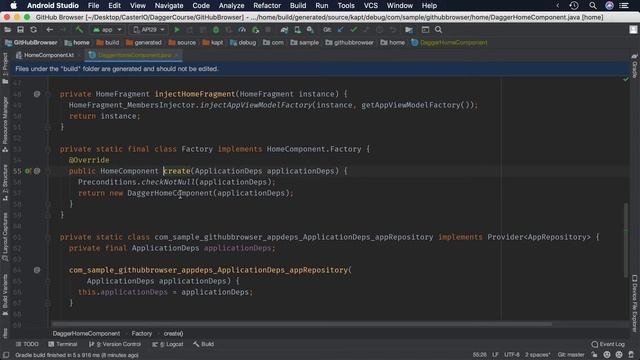Click gutter icon beside appRepository constructor
Screen dimensions: 640x360
pos(37,270)
